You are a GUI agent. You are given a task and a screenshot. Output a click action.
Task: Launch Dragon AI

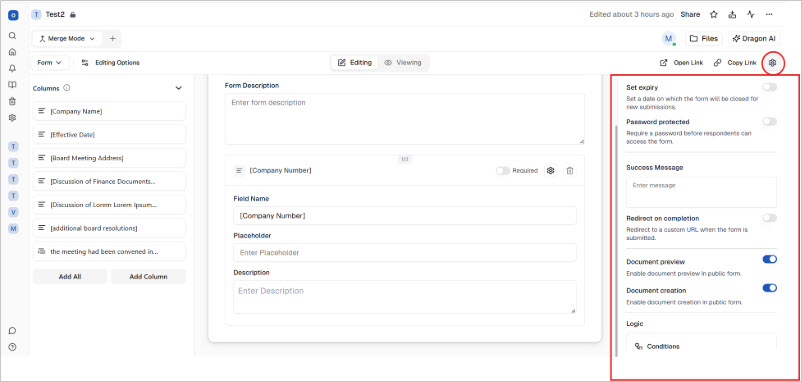[754, 38]
